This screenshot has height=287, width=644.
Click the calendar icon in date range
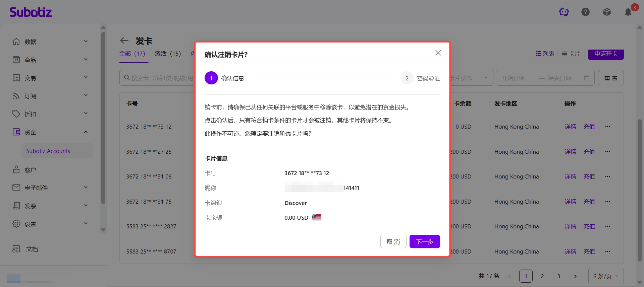pos(587,78)
